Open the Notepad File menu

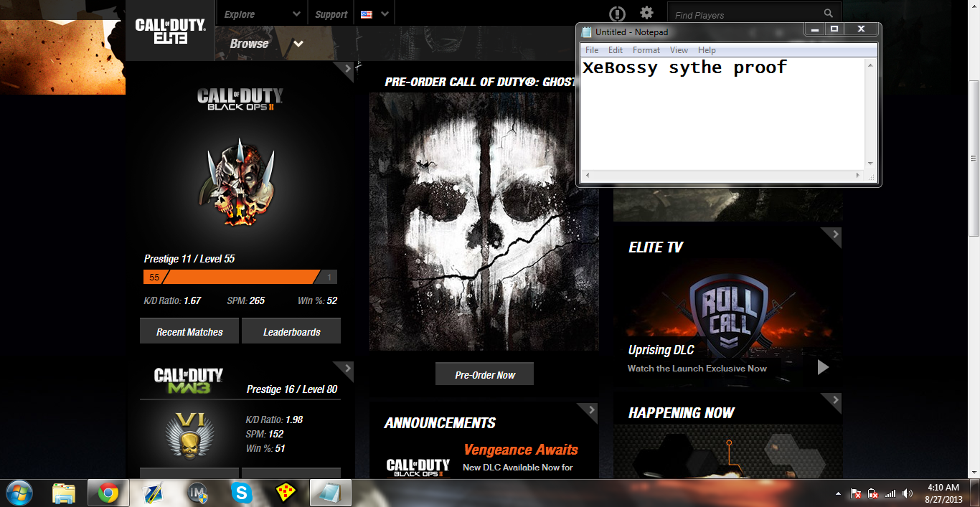click(592, 50)
